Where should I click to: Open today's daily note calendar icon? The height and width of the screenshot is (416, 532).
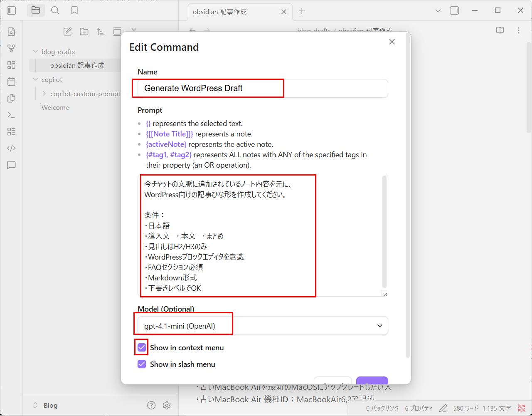click(x=11, y=82)
